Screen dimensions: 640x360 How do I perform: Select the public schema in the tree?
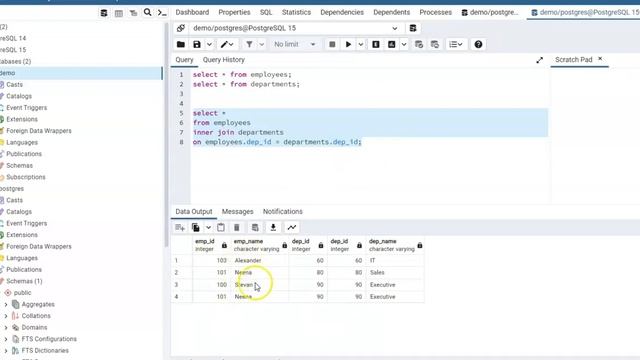coord(22,293)
